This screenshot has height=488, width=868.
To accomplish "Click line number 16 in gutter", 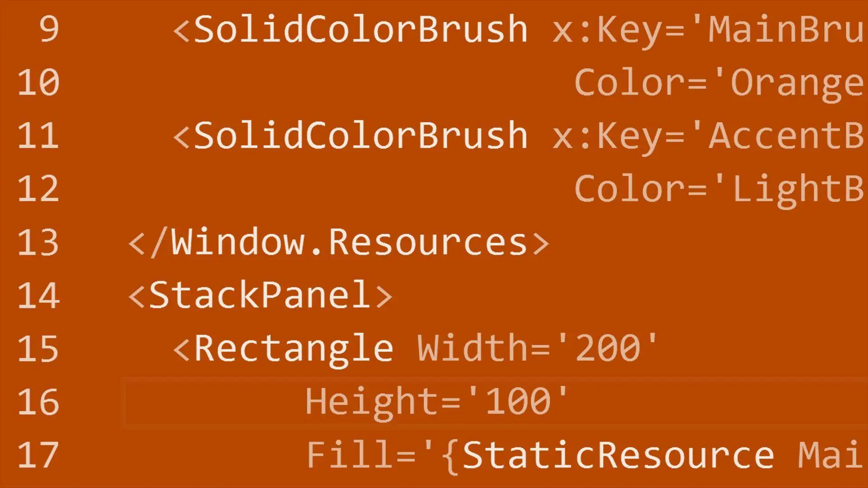I will coord(38,402).
